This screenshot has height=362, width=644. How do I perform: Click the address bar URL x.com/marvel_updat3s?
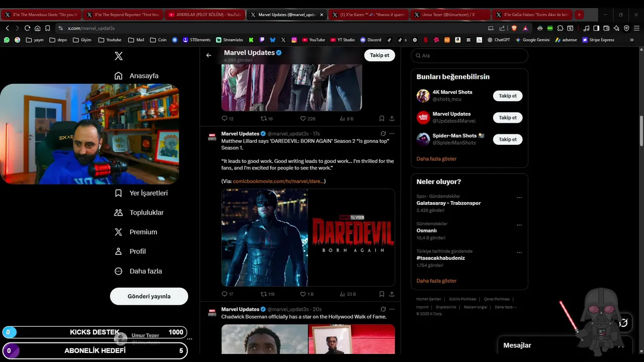pos(91,28)
